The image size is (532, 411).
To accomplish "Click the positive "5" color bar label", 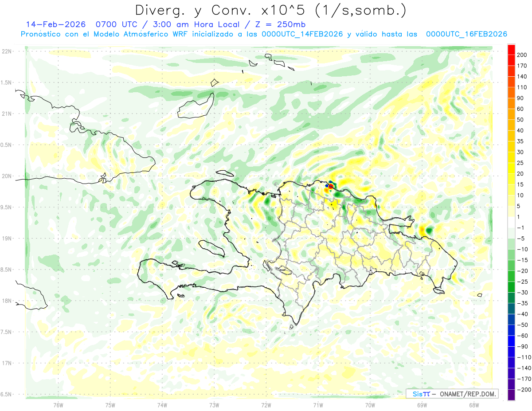I will [x=519, y=206].
